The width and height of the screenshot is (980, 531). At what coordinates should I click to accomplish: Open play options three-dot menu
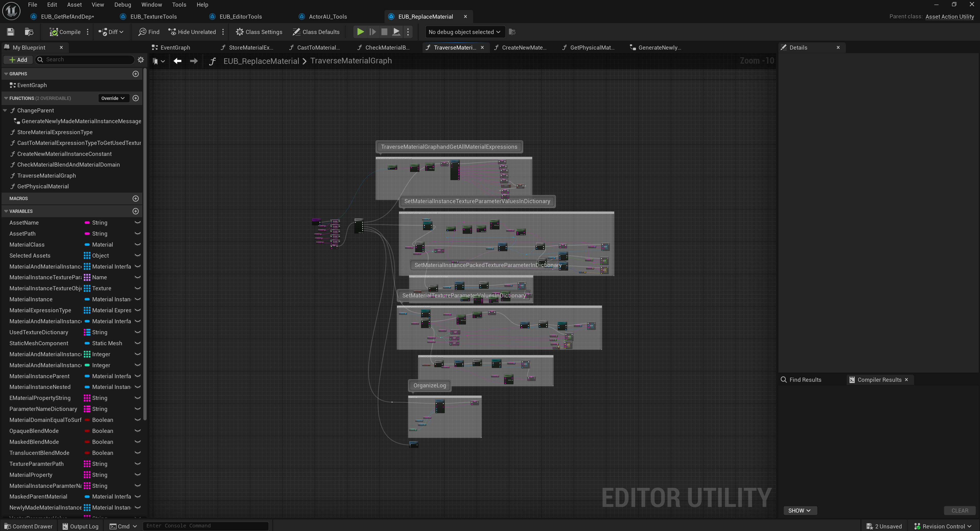coord(408,32)
